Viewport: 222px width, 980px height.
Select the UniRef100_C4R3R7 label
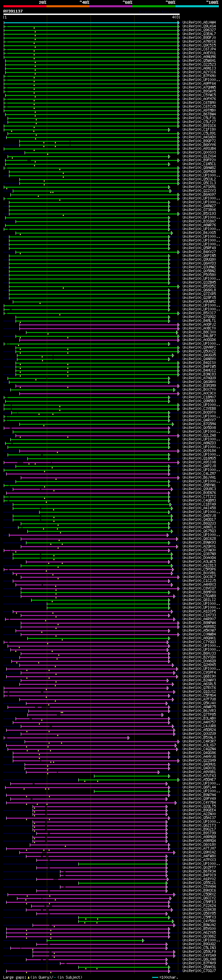(x=199, y=741)
